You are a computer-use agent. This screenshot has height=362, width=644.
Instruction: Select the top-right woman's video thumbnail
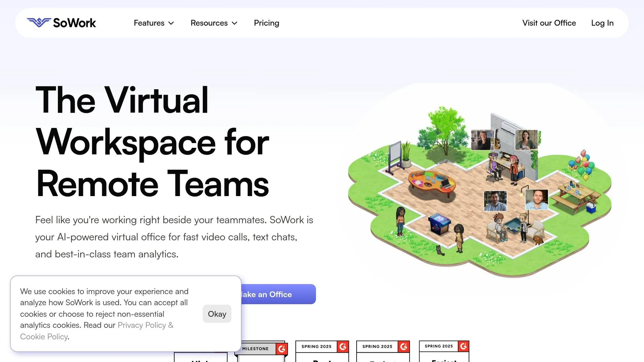[526, 140]
